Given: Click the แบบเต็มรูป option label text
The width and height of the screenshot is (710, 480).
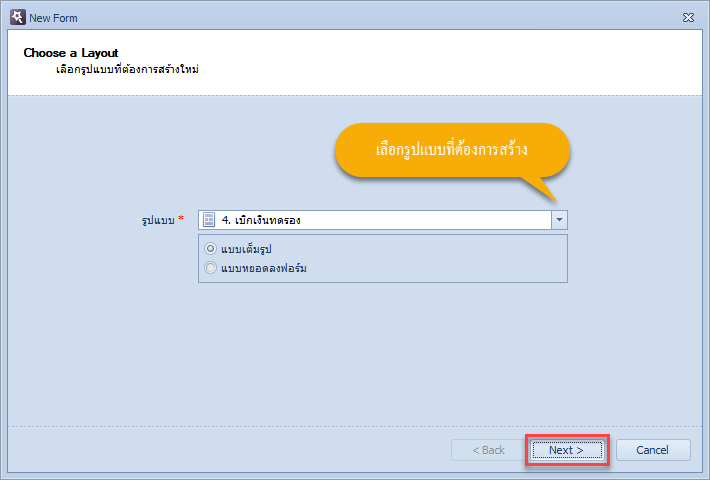Looking at the screenshot, I should 246,249.
